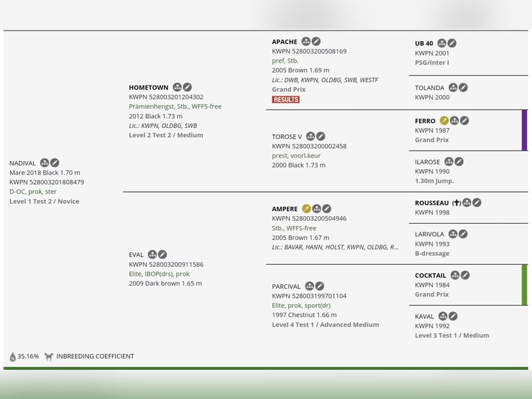The image size is (532, 399).
Task: Click the purple color bar beside Ferro
Action: pyautogui.click(x=524, y=130)
